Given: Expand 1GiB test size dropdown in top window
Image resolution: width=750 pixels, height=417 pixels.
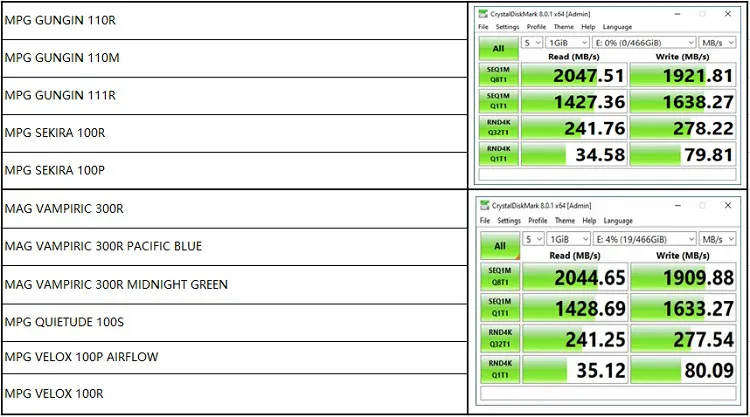Looking at the screenshot, I should click(x=568, y=43).
